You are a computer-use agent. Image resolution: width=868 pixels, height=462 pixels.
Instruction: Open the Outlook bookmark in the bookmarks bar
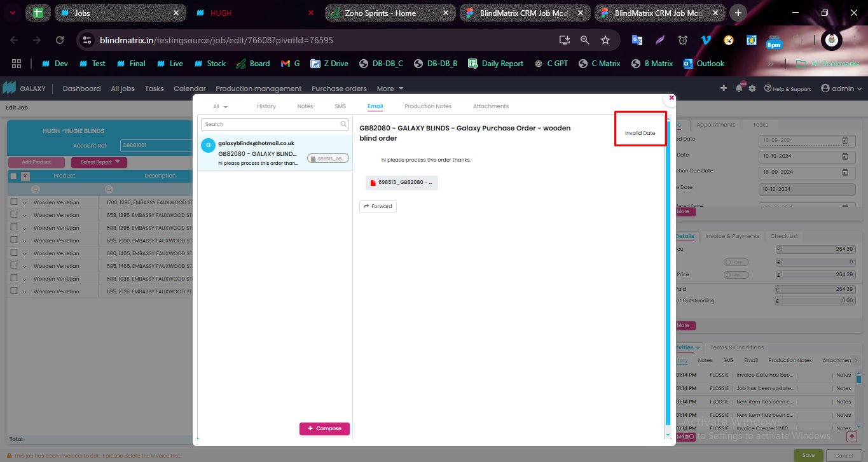703,64
